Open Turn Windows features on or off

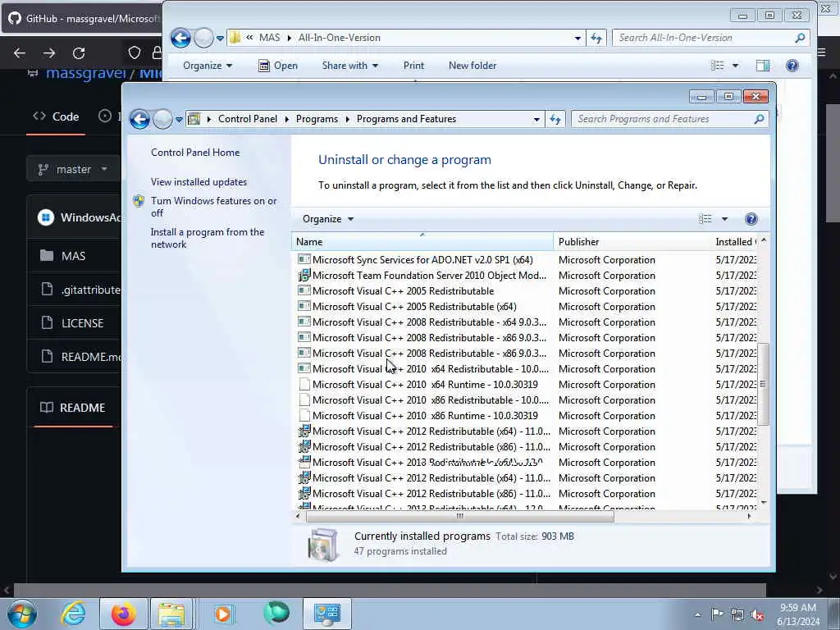pyautogui.click(x=214, y=207)
